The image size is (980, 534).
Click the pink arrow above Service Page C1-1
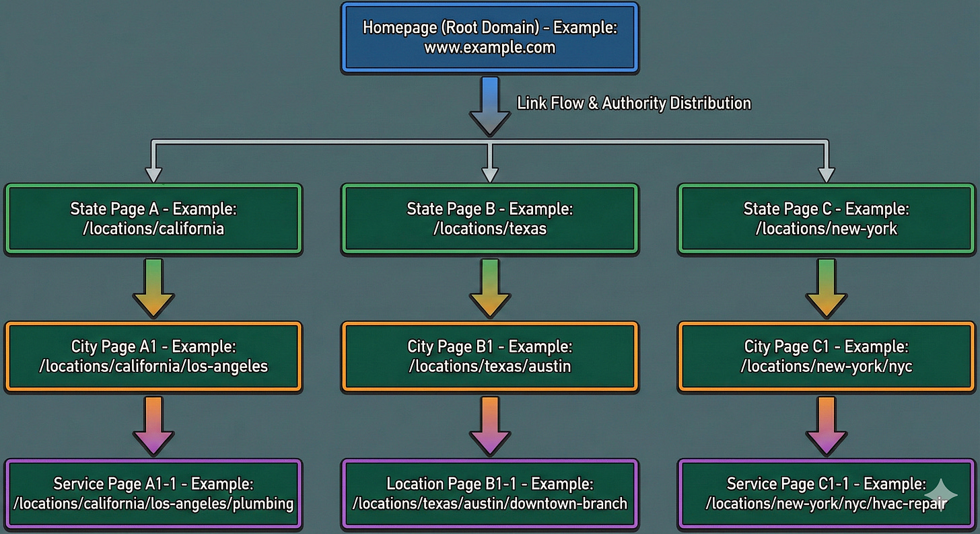pyautogui.click(x=826, y=425)
